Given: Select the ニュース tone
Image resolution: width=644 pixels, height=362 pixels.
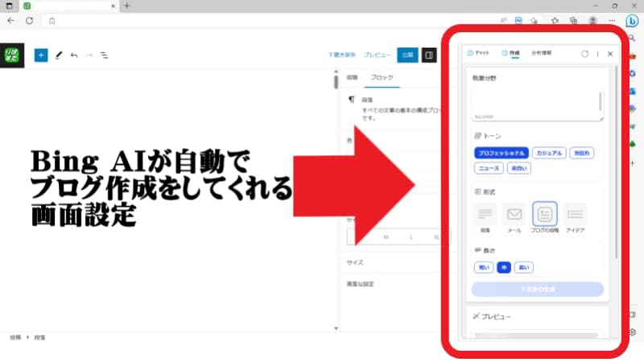Looking at the screenshot, I should pyautogui.click(x=489, y=168).
